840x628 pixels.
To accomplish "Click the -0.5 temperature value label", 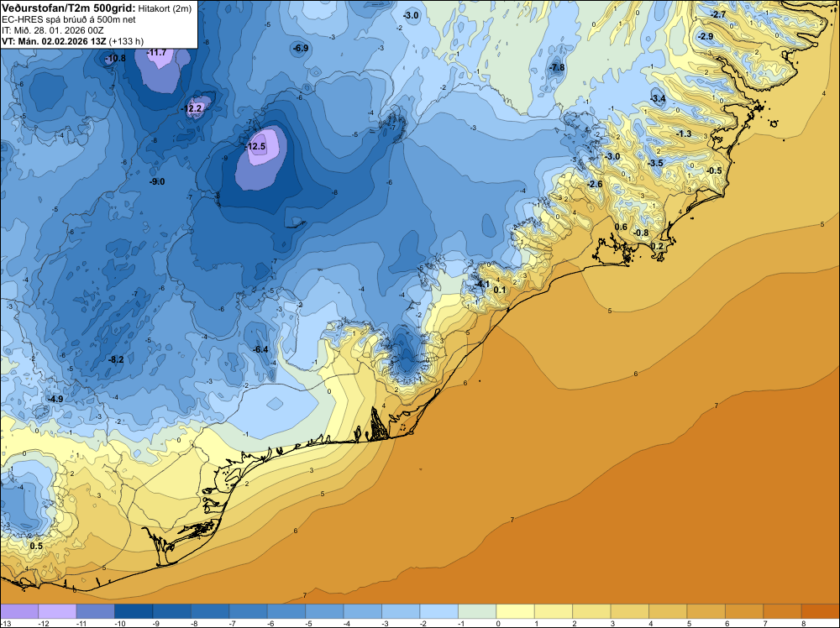I will 714,170.
